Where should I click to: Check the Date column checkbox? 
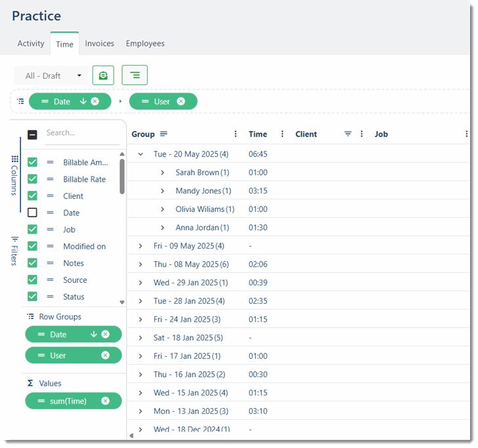(x=32, y=213)
